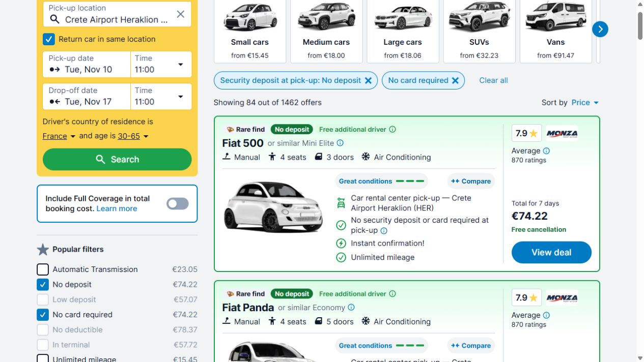Click Monza supplier logo on Fiat 500 card
The width and height of the screenshot is (644, 362).
pos(562,134)
